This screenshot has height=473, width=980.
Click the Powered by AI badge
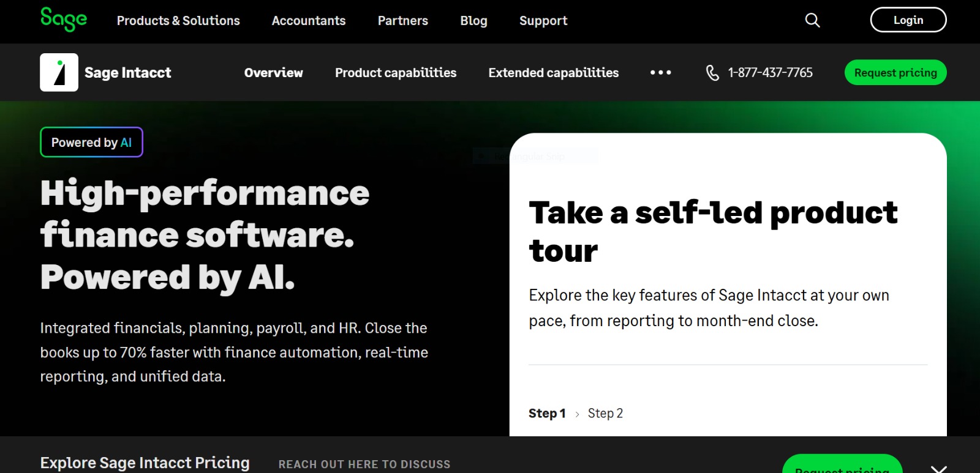92,142
